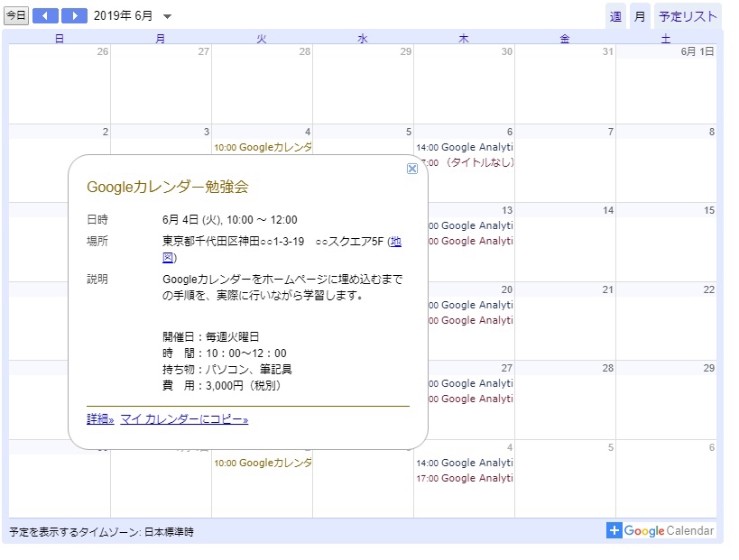Click the 火 weekday column header
The height and width of the screenshot is (560, 739).
coord(262,39)
